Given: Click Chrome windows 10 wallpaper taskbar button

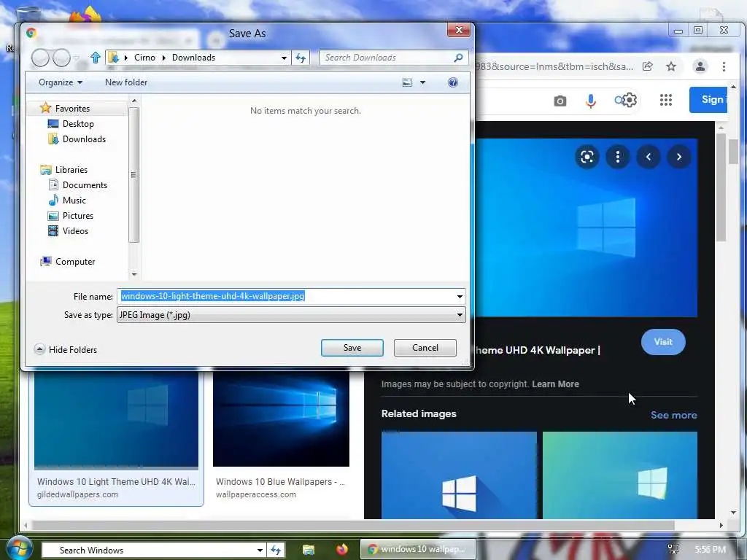Looking at the screenshot, I should tap(418, 549).
